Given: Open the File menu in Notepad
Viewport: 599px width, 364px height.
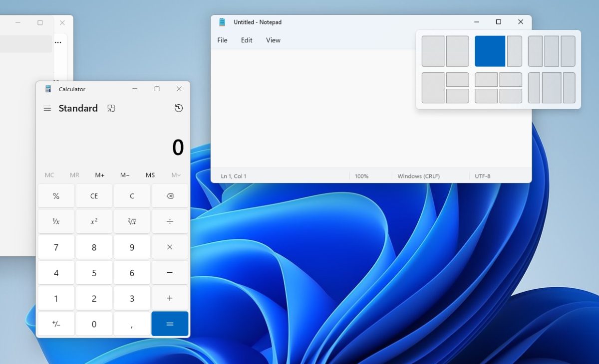Looking at the screenshot, I should coord(222,40).
